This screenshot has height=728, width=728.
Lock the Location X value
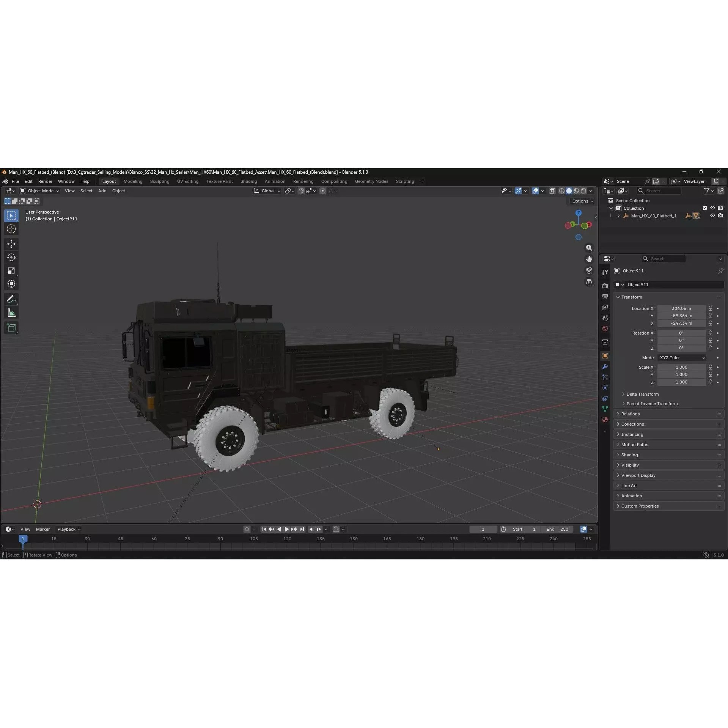point(710,308)
